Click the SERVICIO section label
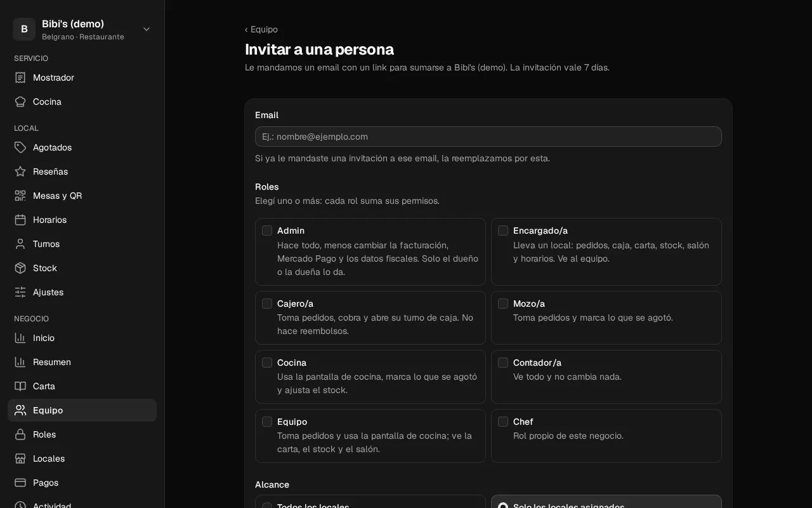Viewport: 812px width, 508px height. [x=31, y=58]
